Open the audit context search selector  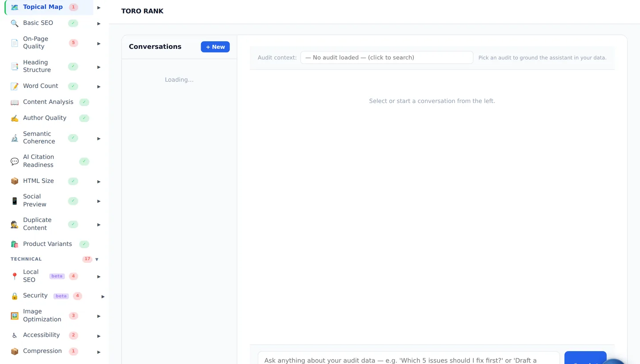387,58
